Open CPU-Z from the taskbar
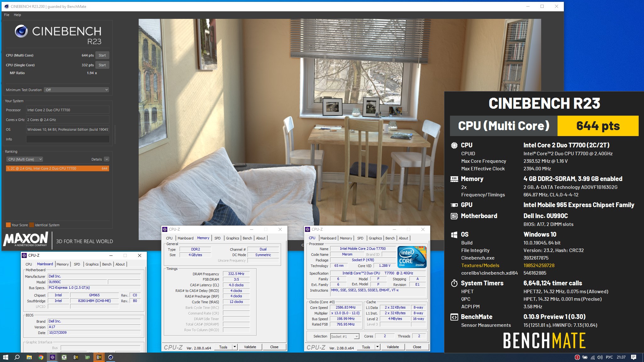This screenshot has height=362, width=644. [53, 357]
